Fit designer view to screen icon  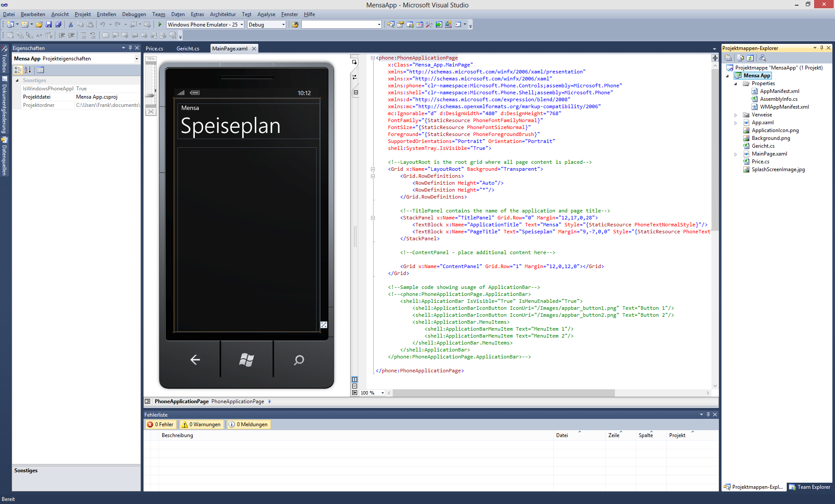point(150,112)
